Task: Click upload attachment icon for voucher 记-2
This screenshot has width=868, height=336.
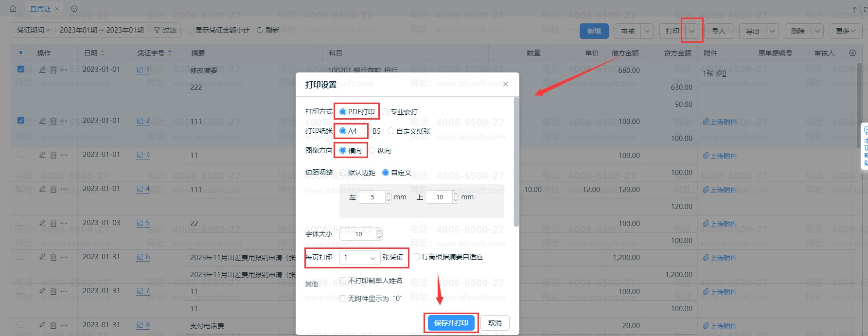Action: coord(706,122)
